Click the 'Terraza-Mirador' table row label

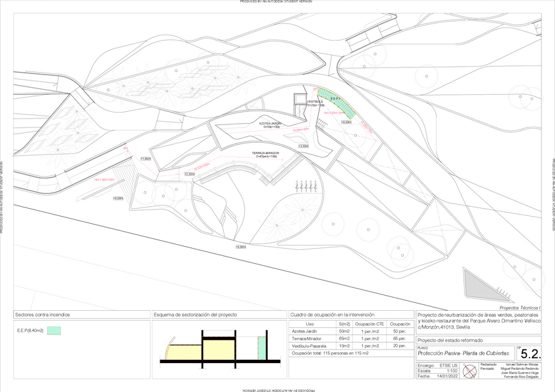306,338
